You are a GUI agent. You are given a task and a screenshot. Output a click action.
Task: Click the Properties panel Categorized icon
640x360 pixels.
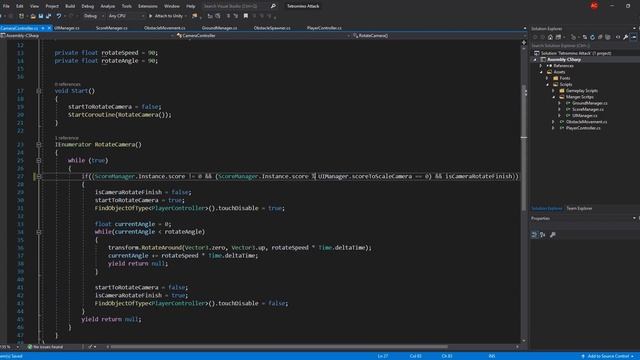coord(534,235)
